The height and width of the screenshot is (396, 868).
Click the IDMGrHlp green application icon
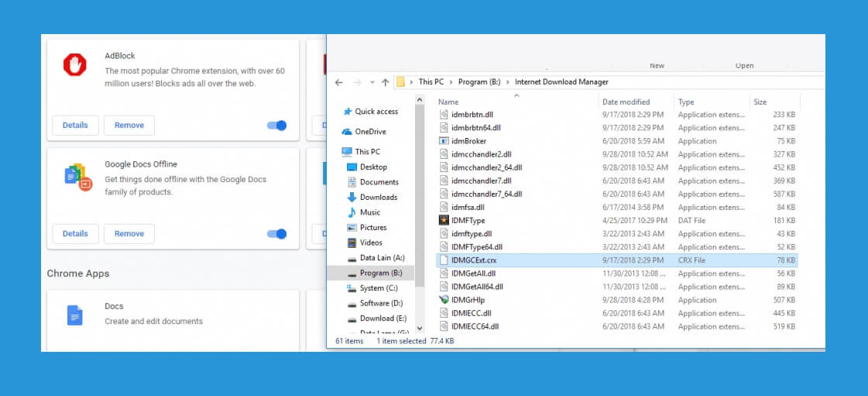(x=444, y=300)
